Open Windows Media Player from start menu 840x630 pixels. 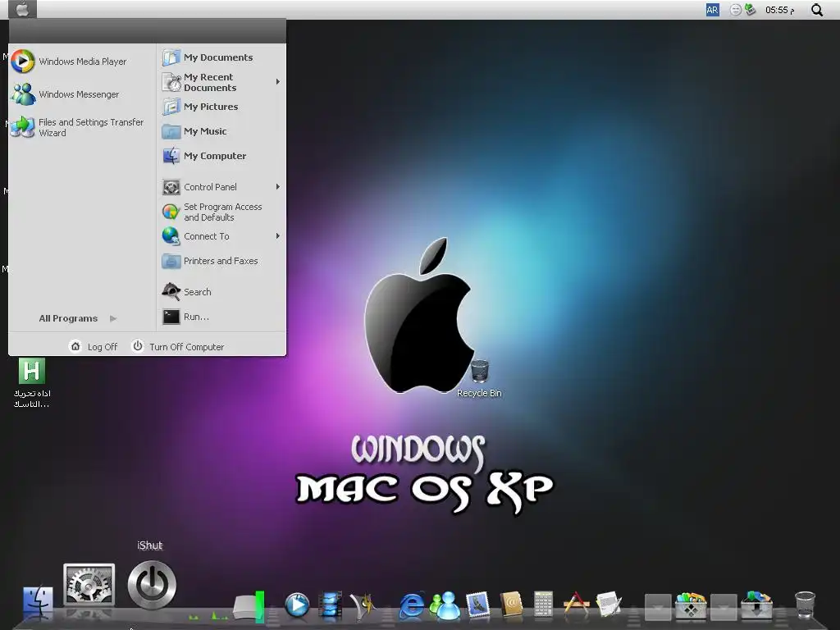pos(69,61)
